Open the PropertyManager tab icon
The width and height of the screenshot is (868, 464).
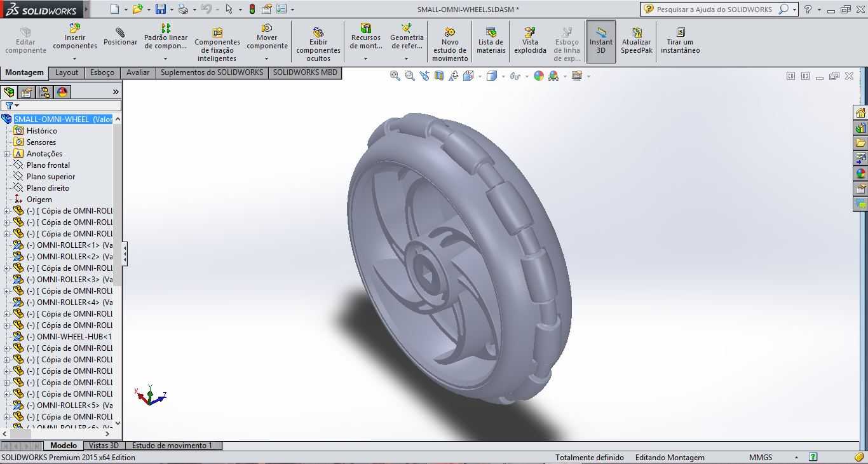point(27,92)
